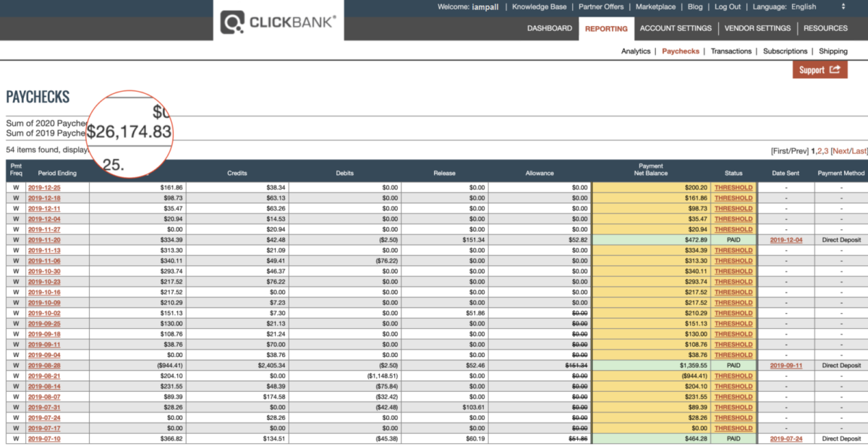
Task: Open the Shipping sub-tab
Action: 833,51
